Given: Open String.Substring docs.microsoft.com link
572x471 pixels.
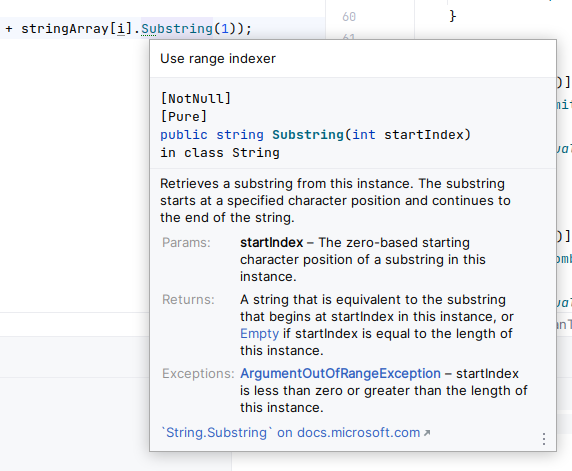Looking at the screenshot, I should pyautogui.click(x=295, y=433).
